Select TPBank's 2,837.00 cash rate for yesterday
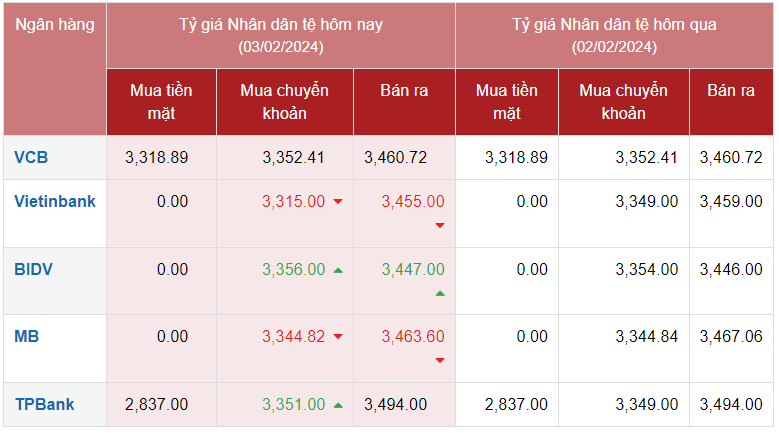 (x=515, y=404)
